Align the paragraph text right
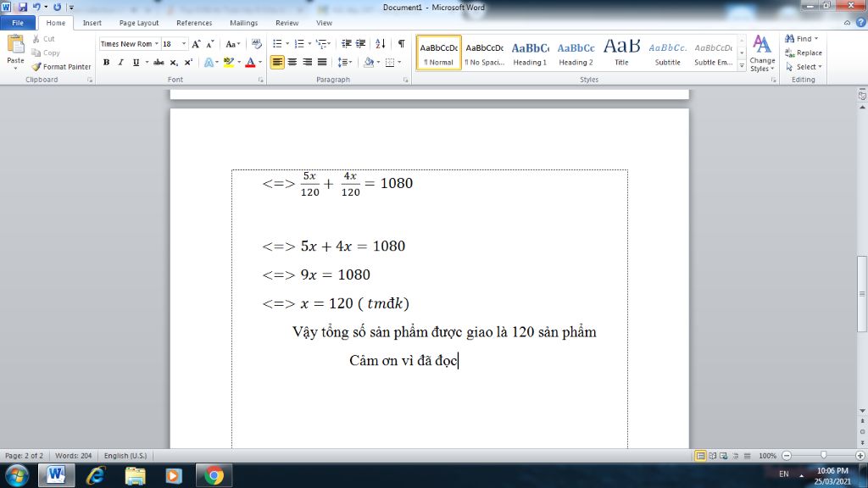 [x=307, y=62]
